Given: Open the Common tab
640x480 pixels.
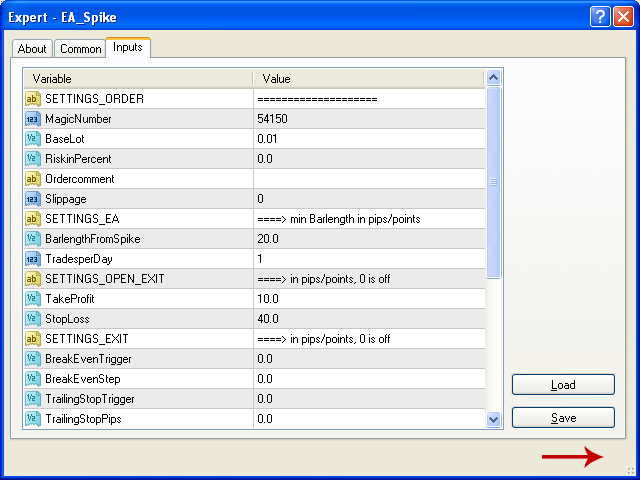Looking at the screenshot, I should pos(80,49).
